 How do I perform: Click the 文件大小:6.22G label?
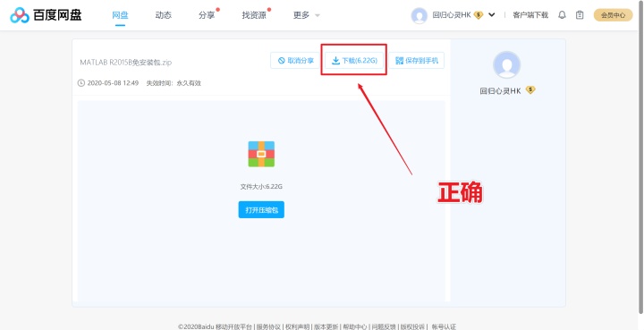click(x=261, y=187)
